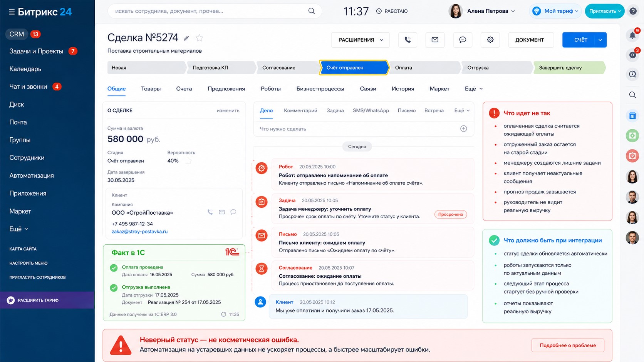Open the help question mark icon
This screenshot has width=644, height=362.
pos(633,11)
